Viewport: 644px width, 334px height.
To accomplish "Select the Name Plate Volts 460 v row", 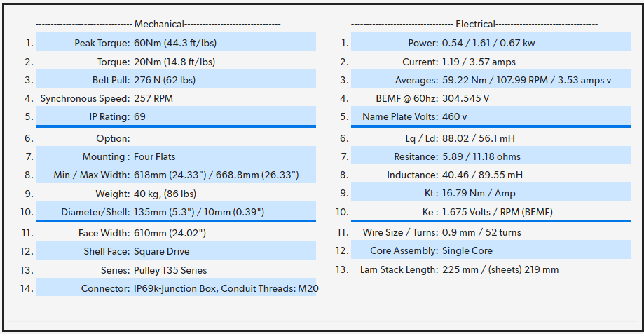I will click(491, 116).
